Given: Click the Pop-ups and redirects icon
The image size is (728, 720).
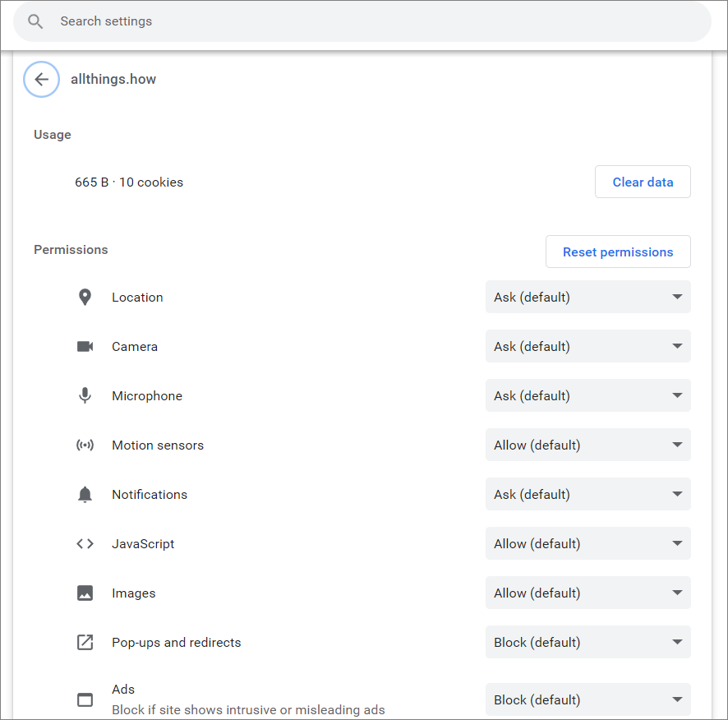Looking at the screenshot, I should point(85,643).
